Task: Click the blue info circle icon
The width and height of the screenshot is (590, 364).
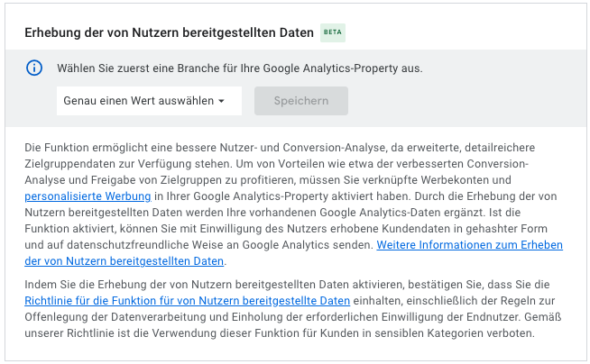Action: tap(34, 68)
